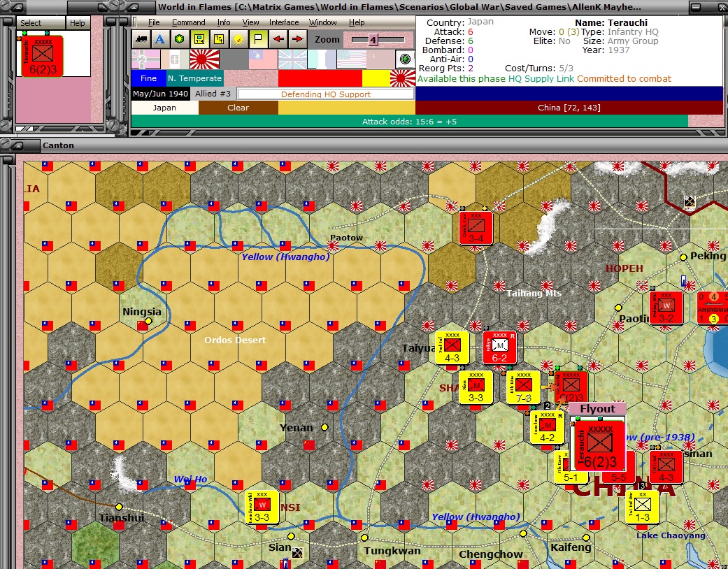Select the French flag country button
The height and width of the screenshot is (569, 728).
click(321, 59)
